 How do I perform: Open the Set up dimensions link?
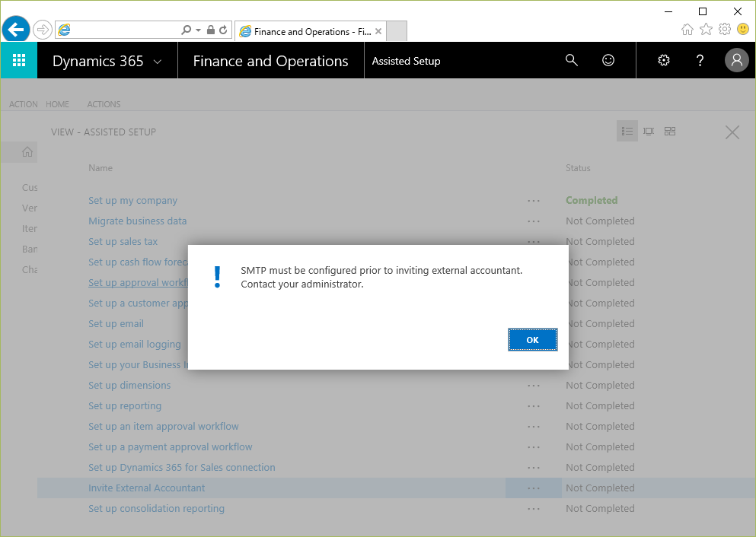coord(129,386)
